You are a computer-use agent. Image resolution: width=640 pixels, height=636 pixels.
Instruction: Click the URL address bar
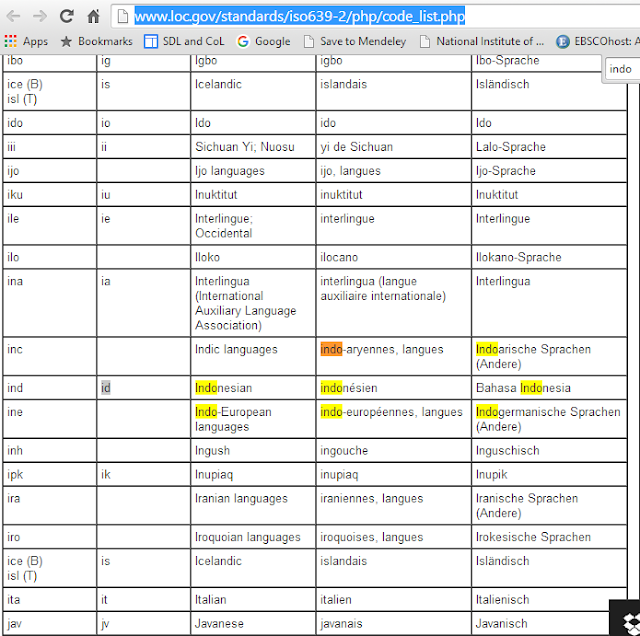pyautogui.click(x=376, y=16)
